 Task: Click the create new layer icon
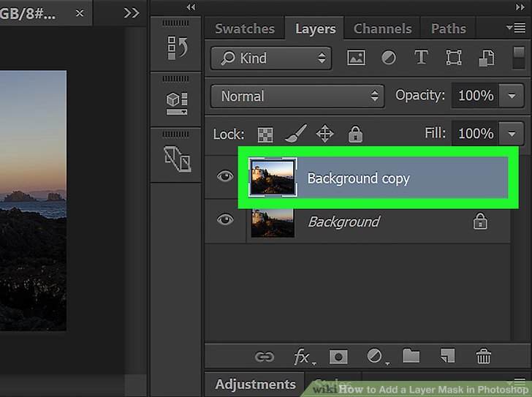[447, 357]
